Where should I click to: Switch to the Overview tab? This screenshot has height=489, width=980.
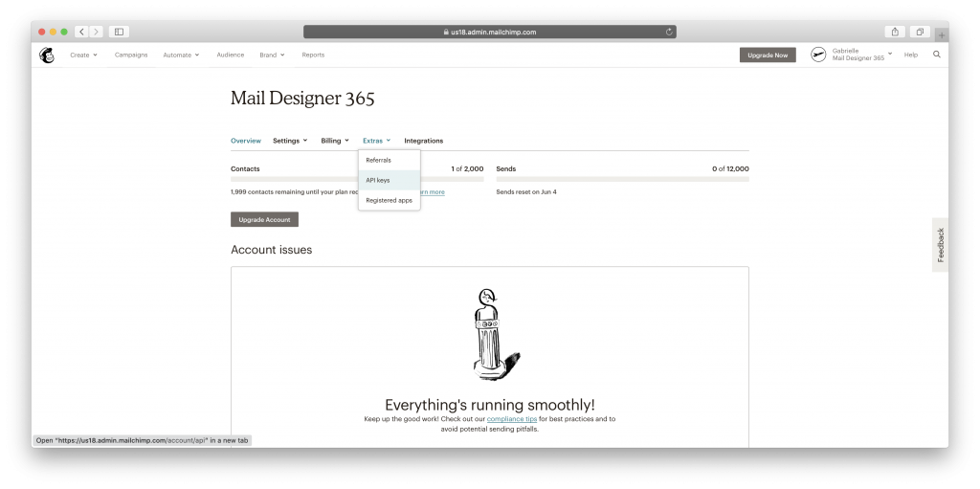[x=246, y=141]
